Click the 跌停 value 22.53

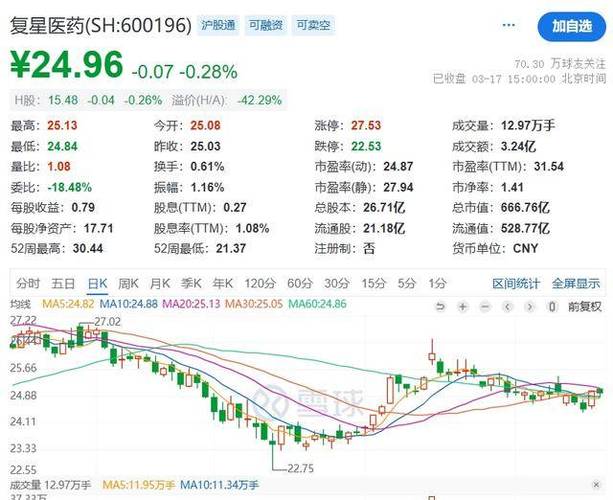[366, 146]
